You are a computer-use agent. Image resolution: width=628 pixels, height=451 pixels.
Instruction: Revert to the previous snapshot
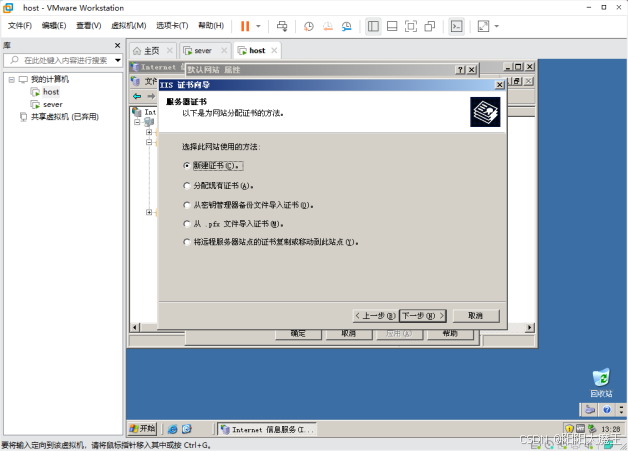(x=328, y=26)
